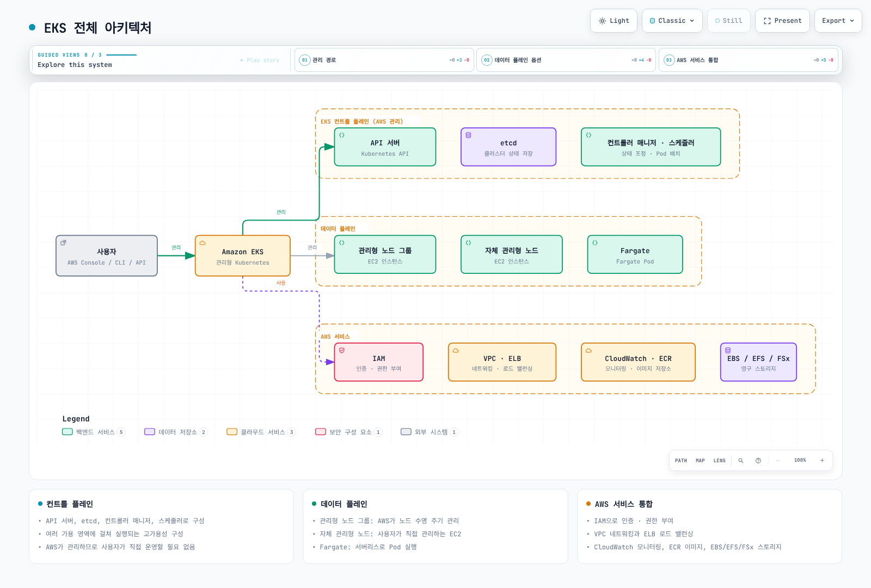Select the API 서버 node card
This screenshot has width=871, height=588.
[x=385, y=147]
